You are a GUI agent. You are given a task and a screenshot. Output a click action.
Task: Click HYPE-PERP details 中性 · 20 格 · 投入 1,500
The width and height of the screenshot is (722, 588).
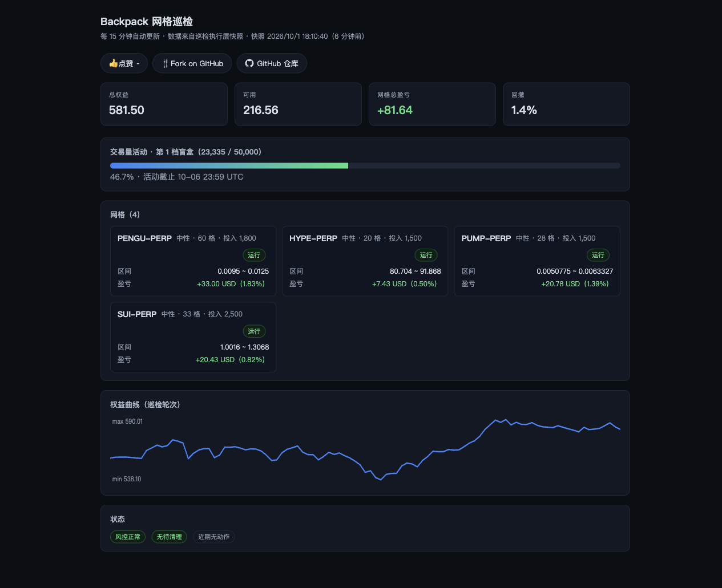tap(382, 238)
